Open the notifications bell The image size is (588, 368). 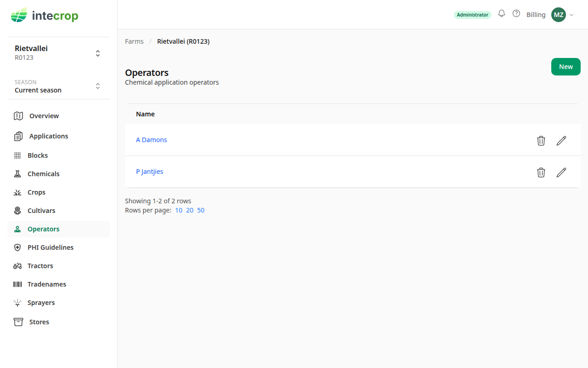[502, 14]
